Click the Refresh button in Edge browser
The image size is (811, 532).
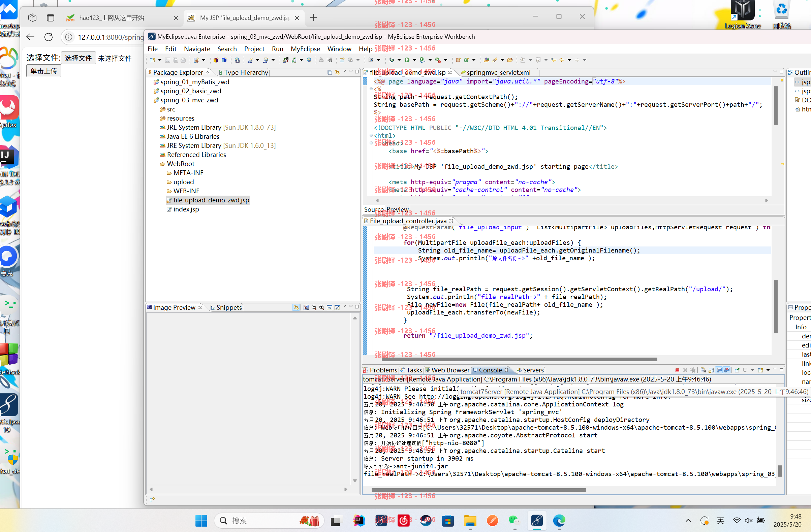[49, 37]
